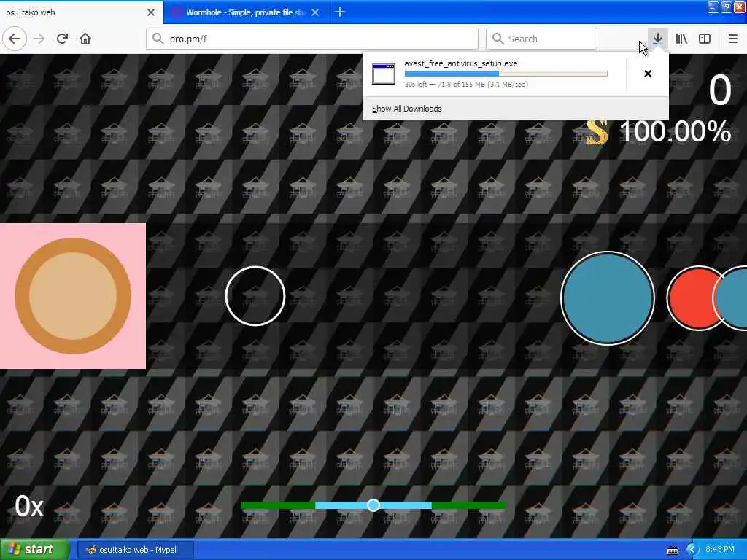Click the gold S rank icon
Viewport: 747px width, 560px height.
click(x=597, y=132)
